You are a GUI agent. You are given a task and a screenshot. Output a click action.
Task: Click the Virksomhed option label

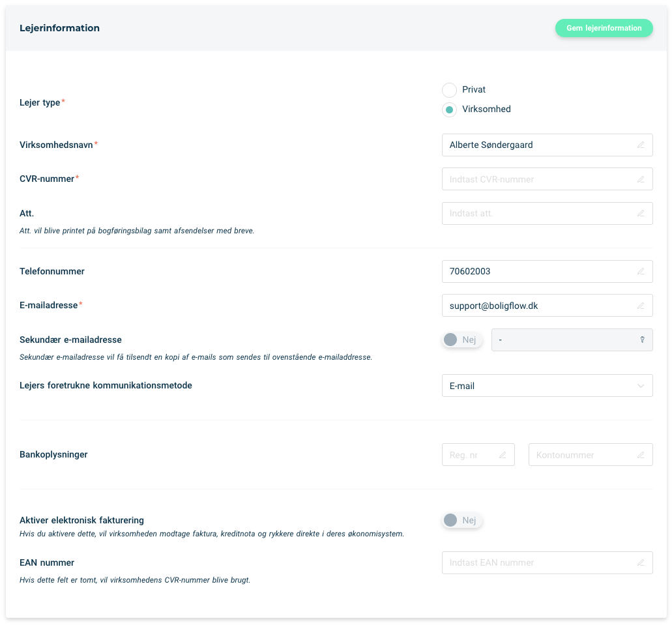coord(486,109)
